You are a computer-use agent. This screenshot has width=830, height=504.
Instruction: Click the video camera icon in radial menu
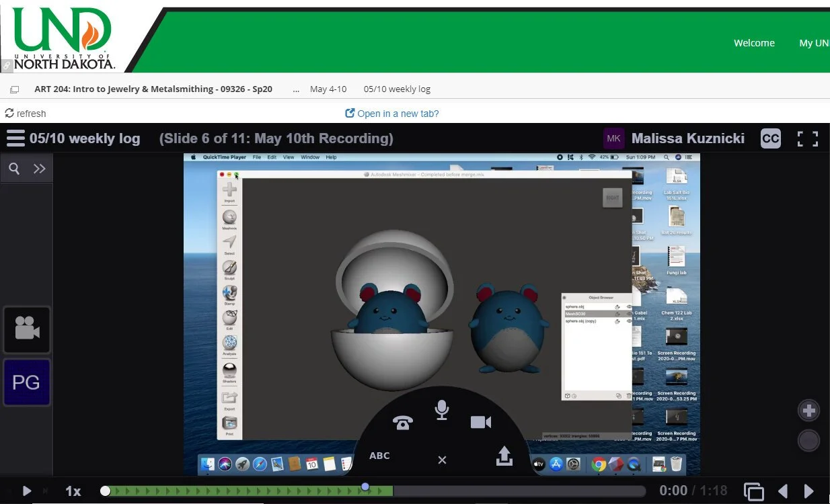(480, 422)
